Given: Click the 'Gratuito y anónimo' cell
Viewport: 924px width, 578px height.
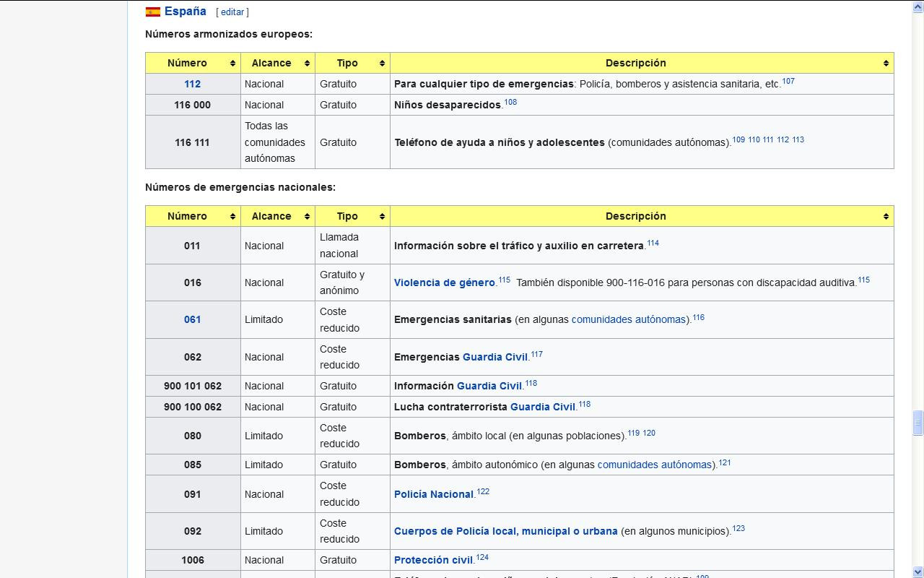Looking at the screenshot, I should [x=353, y=282].
